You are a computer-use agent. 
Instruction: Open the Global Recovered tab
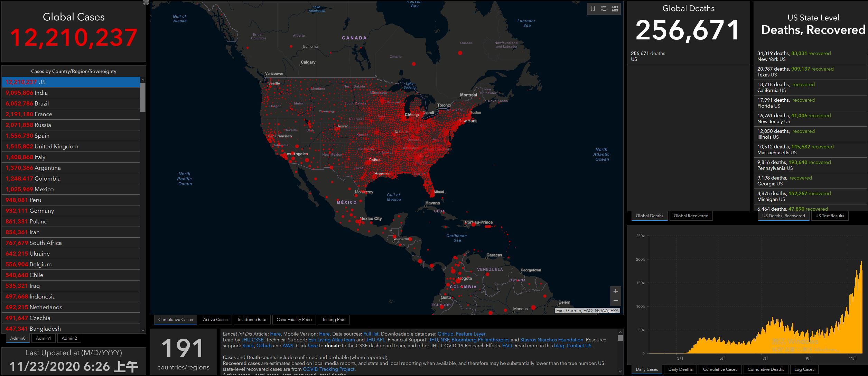click(x=691, y=216)
